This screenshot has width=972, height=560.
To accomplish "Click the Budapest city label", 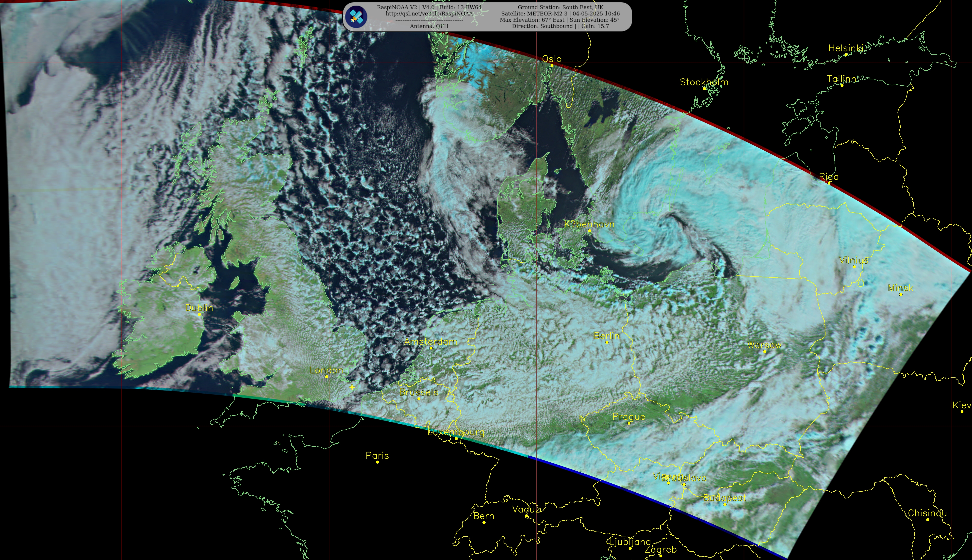I will coord(725,498).
